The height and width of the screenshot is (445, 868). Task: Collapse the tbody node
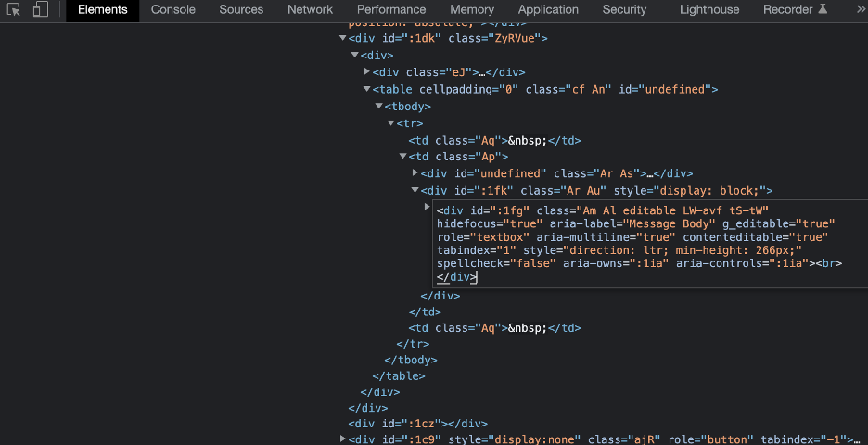(x=379, y=106)
